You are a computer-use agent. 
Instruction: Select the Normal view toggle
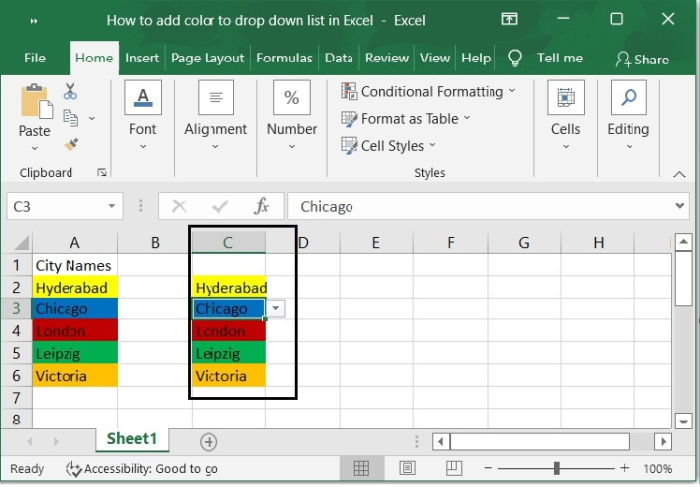(x=361, y=468)
